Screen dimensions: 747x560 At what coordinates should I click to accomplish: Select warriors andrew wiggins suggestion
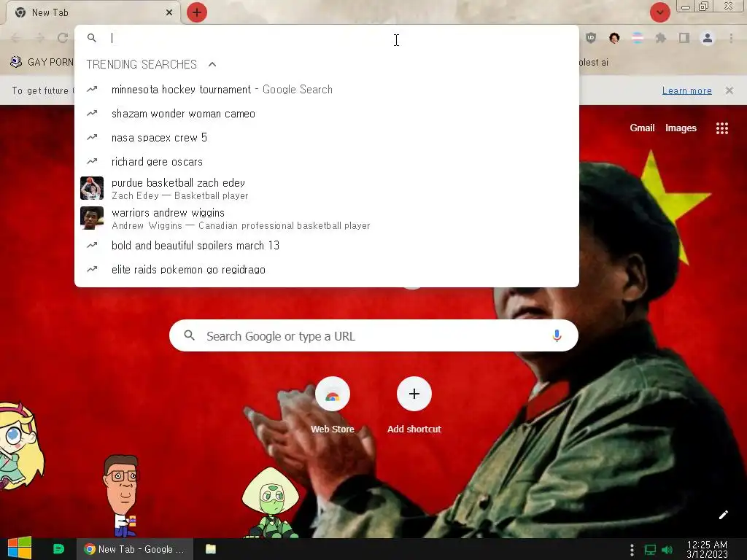327,219
